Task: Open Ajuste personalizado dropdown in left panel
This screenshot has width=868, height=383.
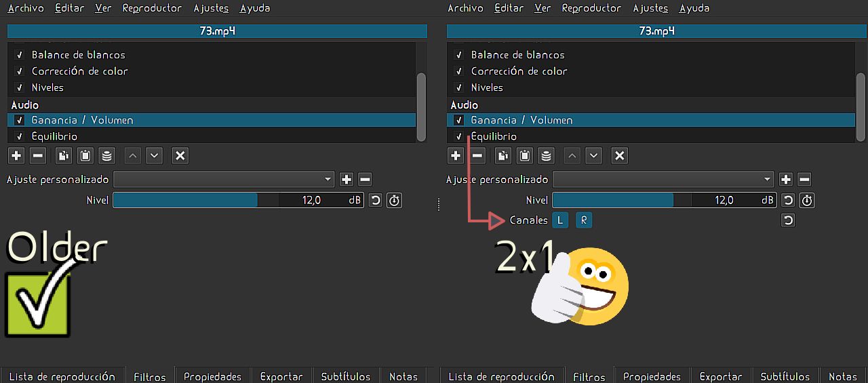Action: tap(224, 180)
